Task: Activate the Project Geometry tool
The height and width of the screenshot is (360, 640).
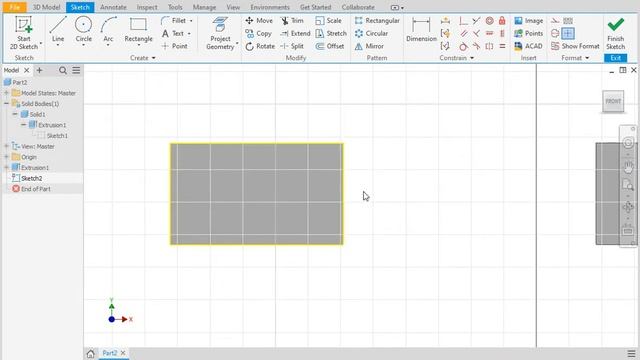Action: point(220,33)
